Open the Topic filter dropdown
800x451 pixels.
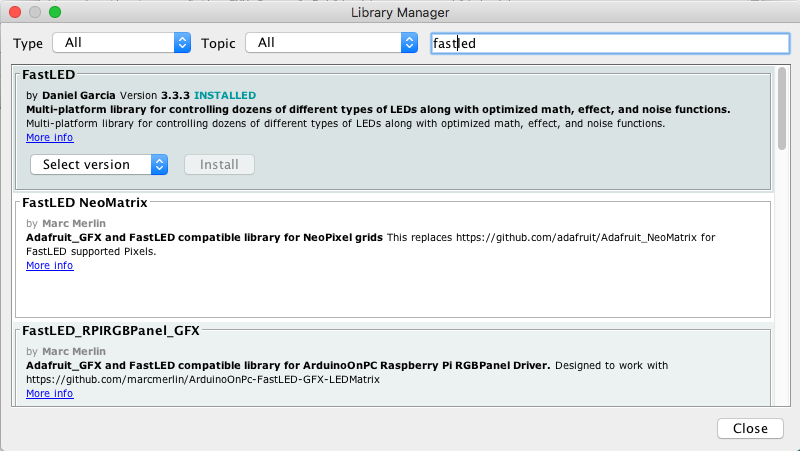[x=332, y=43]
